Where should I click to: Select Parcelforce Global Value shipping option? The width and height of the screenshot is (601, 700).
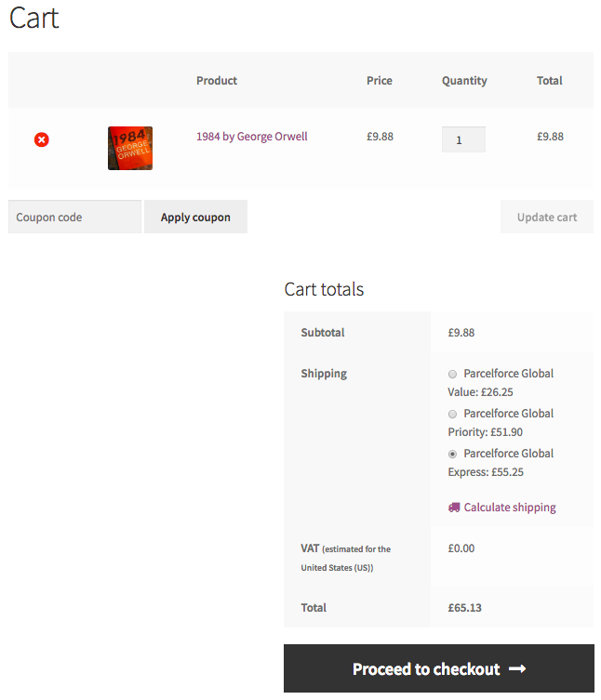click(453, 374)
